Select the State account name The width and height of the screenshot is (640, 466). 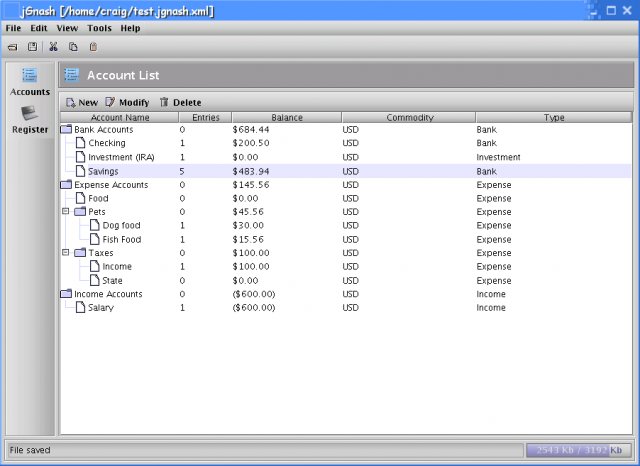[x=112, y=281]
